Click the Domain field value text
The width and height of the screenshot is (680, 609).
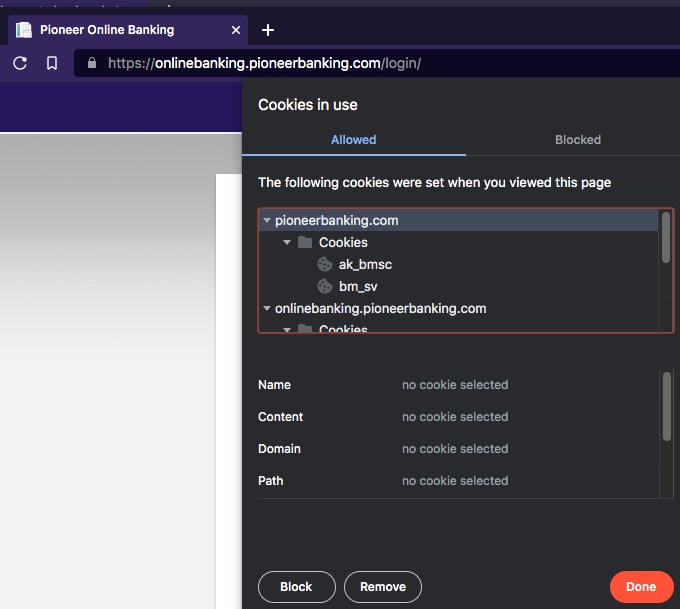pyautogui.click(x=455, y=449)
